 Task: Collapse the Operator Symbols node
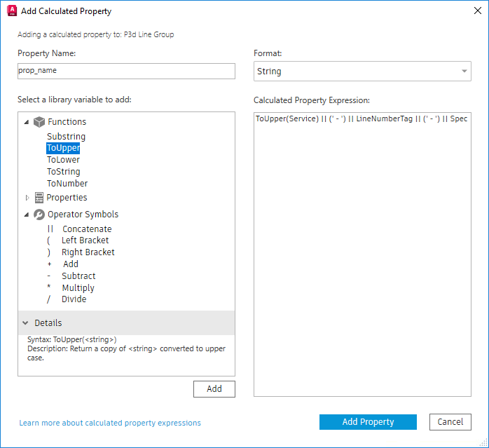[27, 215]
